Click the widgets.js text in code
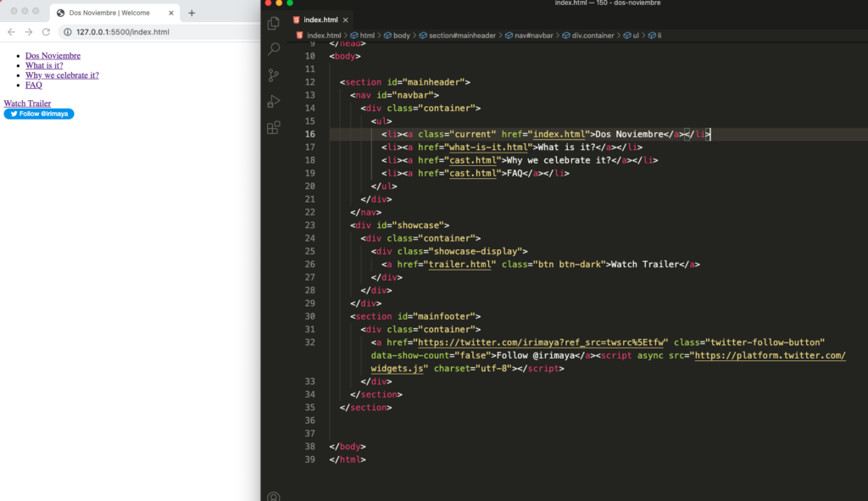Viewport: 868px width, 501px height. 397,369
